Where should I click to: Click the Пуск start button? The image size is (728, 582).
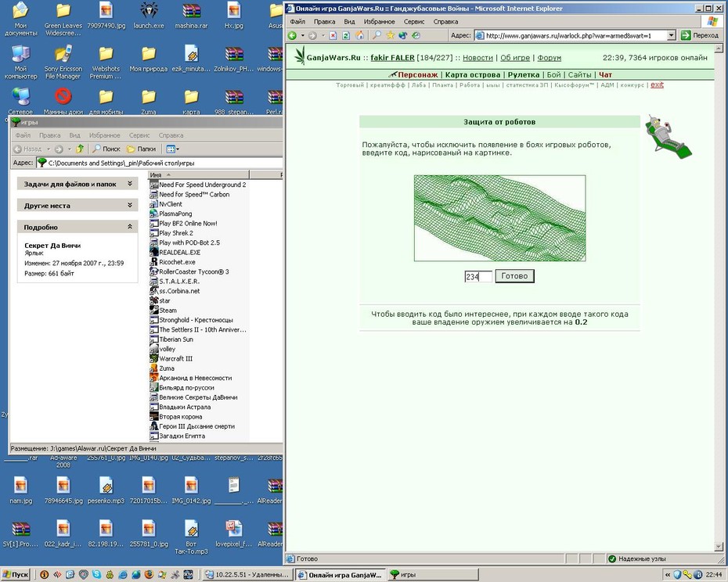(16, 575)
